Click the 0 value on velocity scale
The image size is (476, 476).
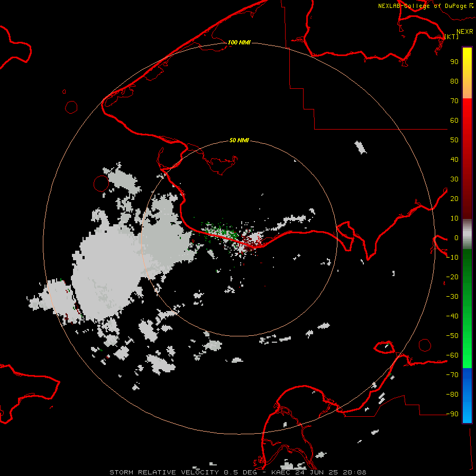pyautogui.click(x=456, y=238)
